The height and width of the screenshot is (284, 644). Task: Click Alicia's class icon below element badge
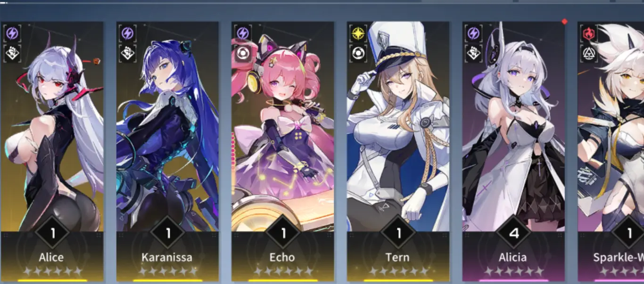[x=473, y=53]
